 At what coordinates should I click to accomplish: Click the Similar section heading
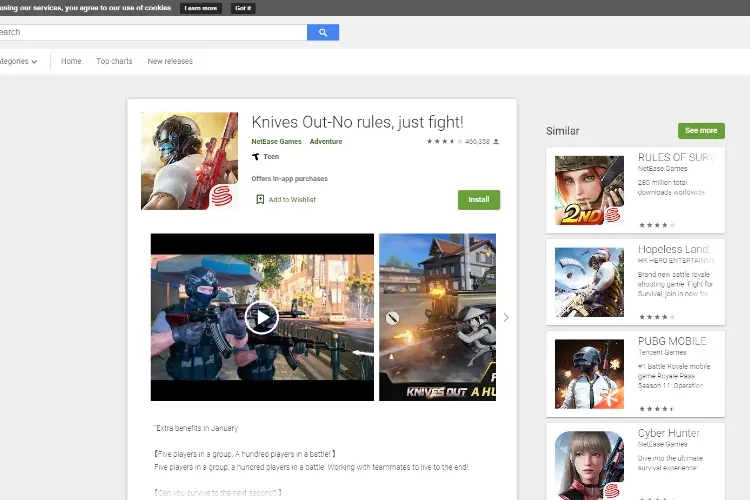pyautogui.click(x=562, y=131)
